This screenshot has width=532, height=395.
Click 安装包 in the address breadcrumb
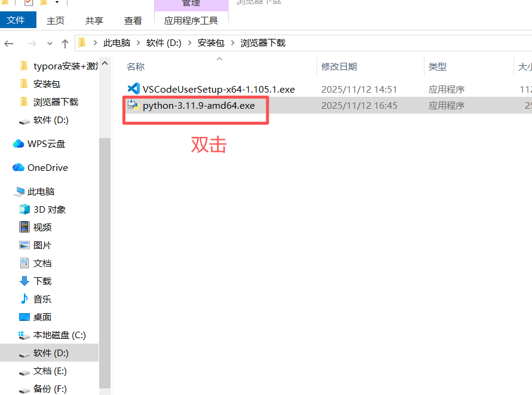point(211,43)
